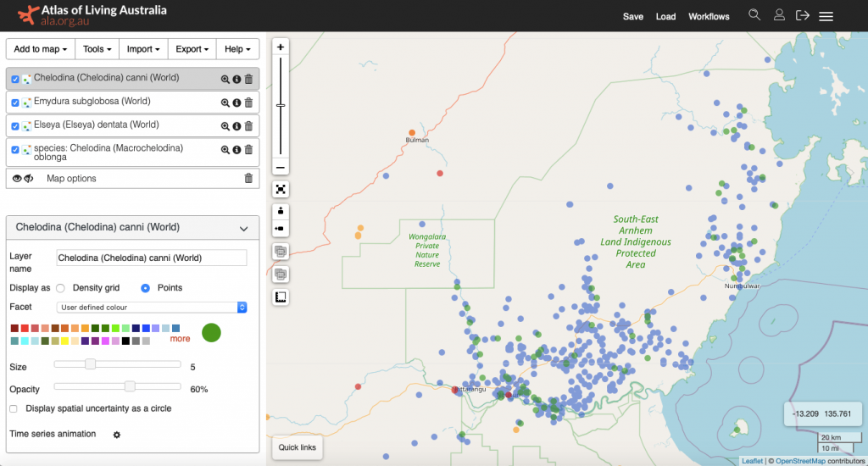Uncheck the Emydura subglobosa layer checkbox
The image size is (868, 466).
[x=15, y=103]
